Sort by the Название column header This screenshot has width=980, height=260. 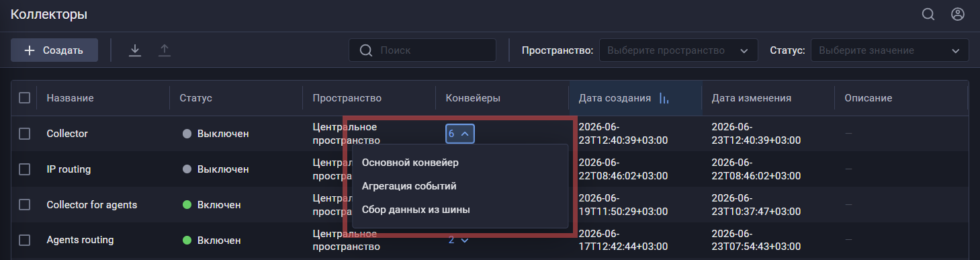click(70, 98)
